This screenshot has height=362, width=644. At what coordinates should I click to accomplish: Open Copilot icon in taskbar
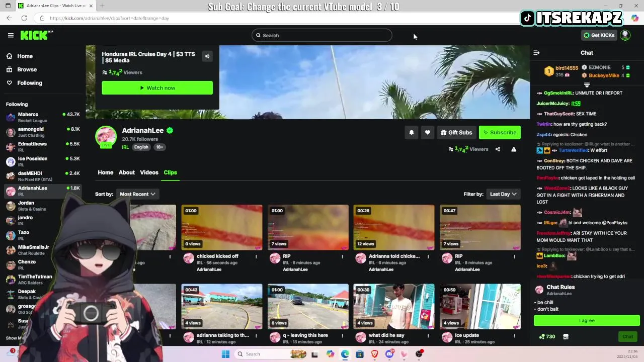click(x=330, y=354)
